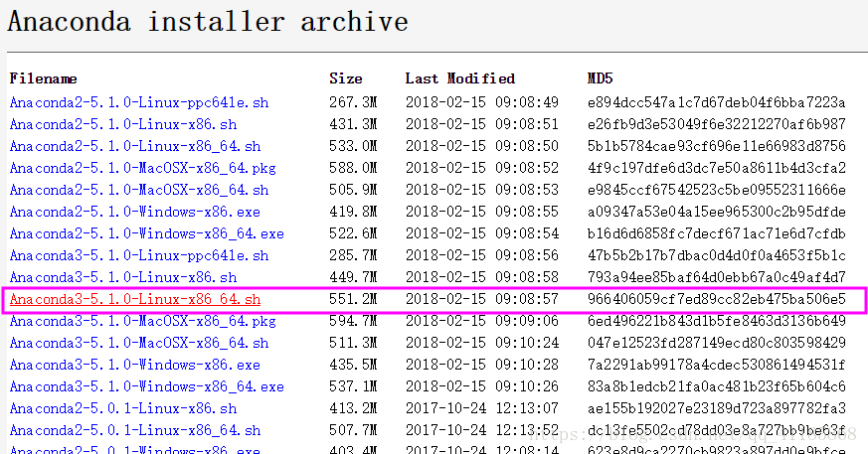The image size is (868, 454).
Task: Select MD5 hash starting with 7a2291ab9917
Action: point(717,365)
